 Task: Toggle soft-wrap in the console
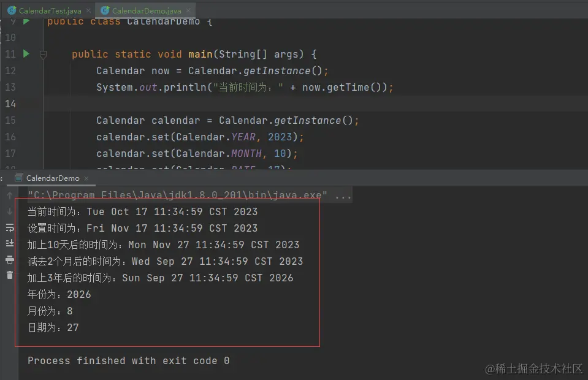coord(10,227)
